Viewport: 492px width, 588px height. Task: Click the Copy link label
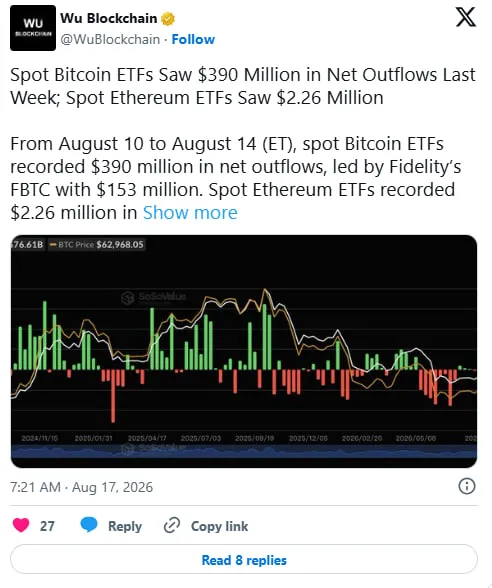[x=219, y=526]
